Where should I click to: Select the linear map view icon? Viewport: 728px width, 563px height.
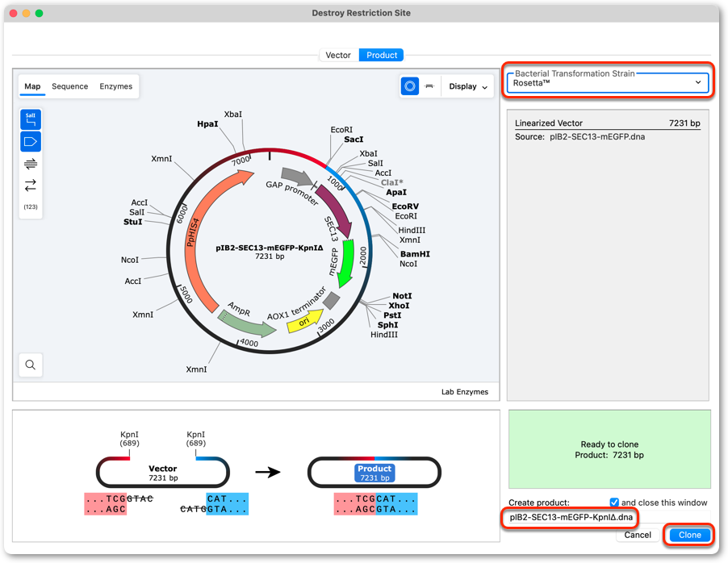[429, 86]
